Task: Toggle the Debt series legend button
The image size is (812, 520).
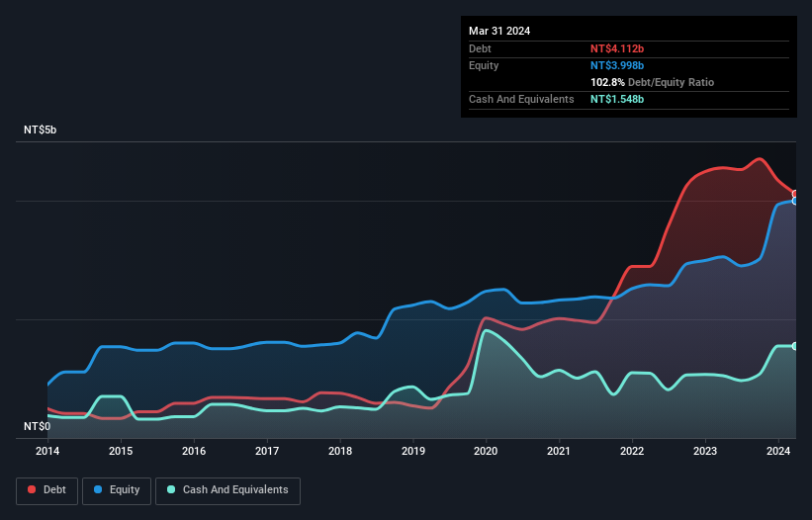Action: coord(47,490)
